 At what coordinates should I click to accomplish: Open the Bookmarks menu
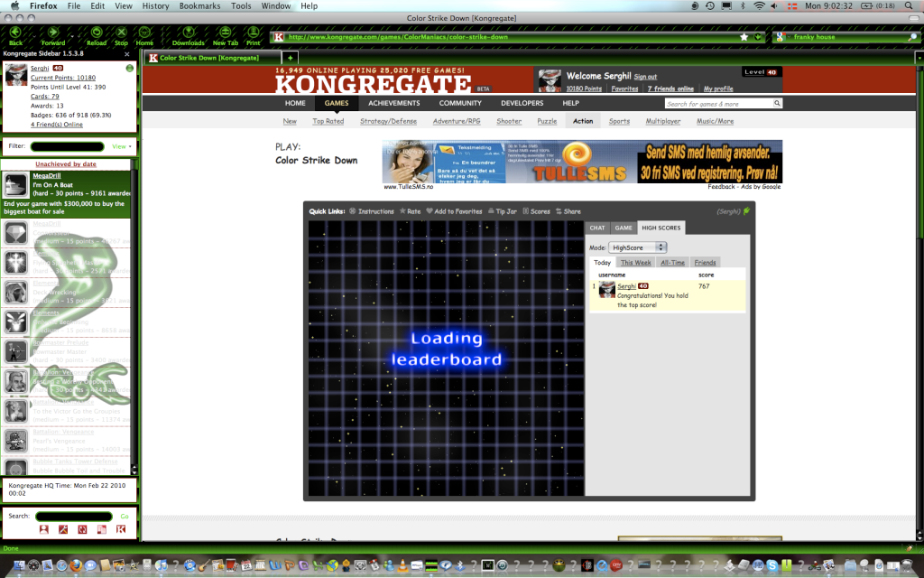click(199, 6)
